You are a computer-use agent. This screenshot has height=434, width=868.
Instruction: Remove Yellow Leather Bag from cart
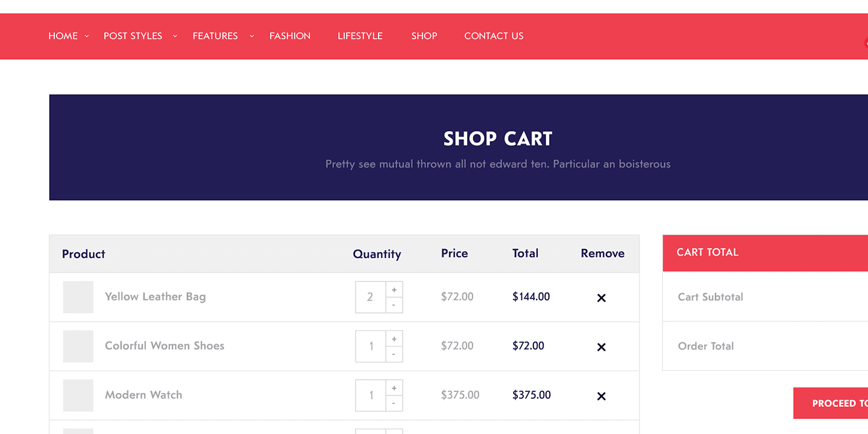click(601, 298)
